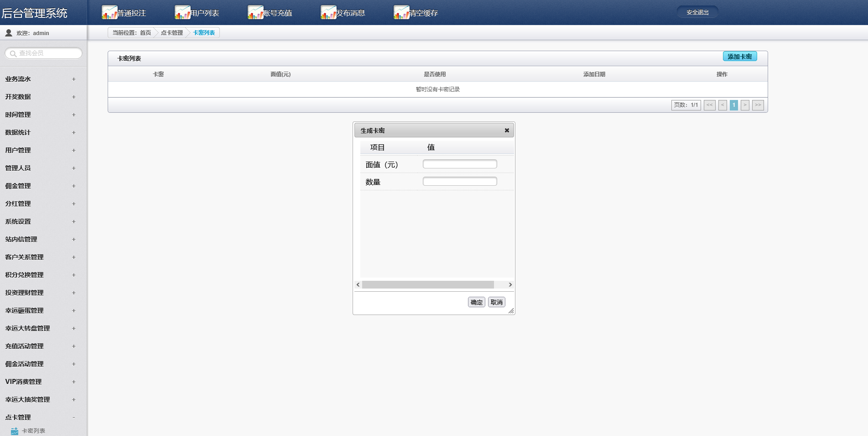Click the 面值(元) column header
868x436 pixels.
coord(281,74)
